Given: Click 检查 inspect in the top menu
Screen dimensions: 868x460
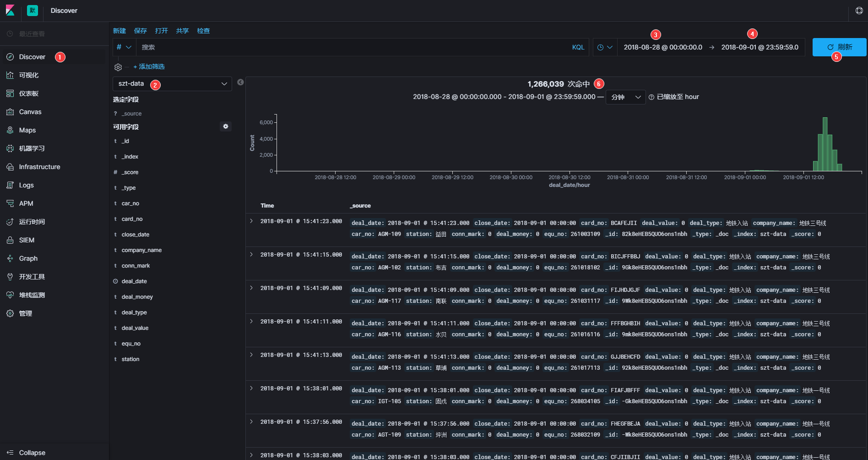Looking at the screenshot, I should [x=204, y=31].
